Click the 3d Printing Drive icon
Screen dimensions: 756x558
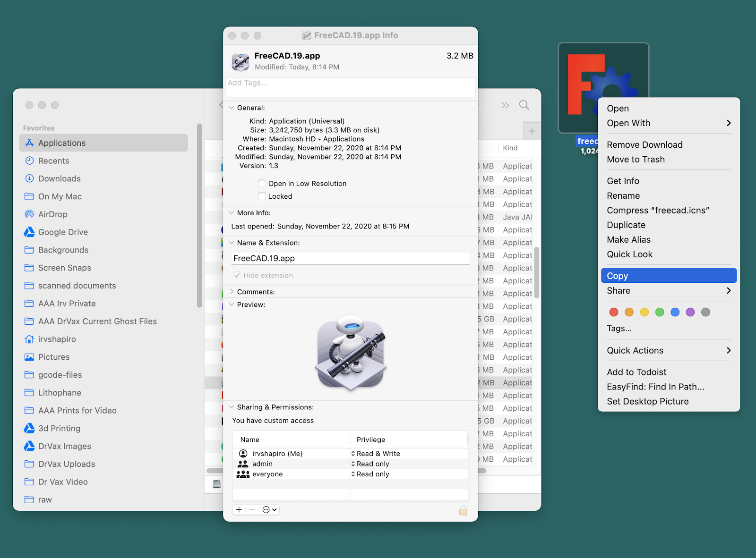coord(29,428)
